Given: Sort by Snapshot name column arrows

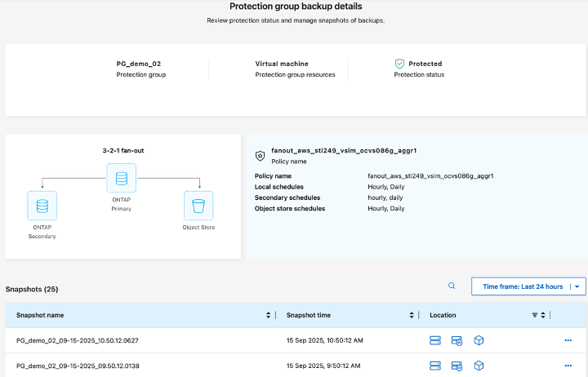Looking at the screenshot, I should pyautogui.click(x=269, y=315).
